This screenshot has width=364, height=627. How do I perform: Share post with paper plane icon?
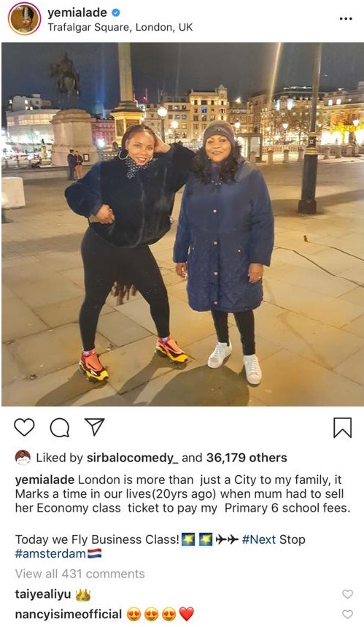point(95,427)
